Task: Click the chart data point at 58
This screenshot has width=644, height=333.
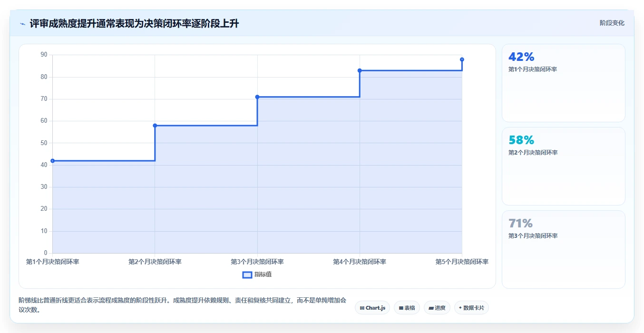Action: [x=155, y=126]
